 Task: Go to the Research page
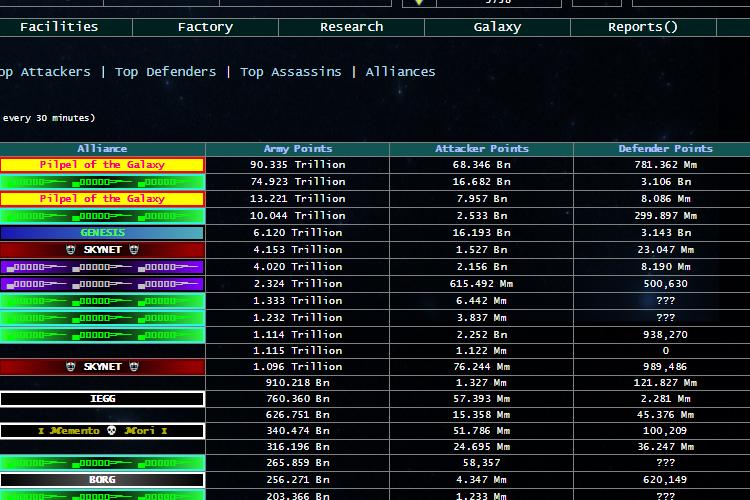[352, 27]
